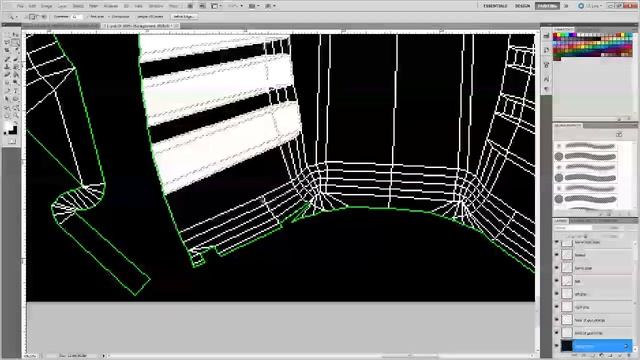640x360 pixels.
Task: Switch to the Layers panel tab
Action: pos(561,221)
